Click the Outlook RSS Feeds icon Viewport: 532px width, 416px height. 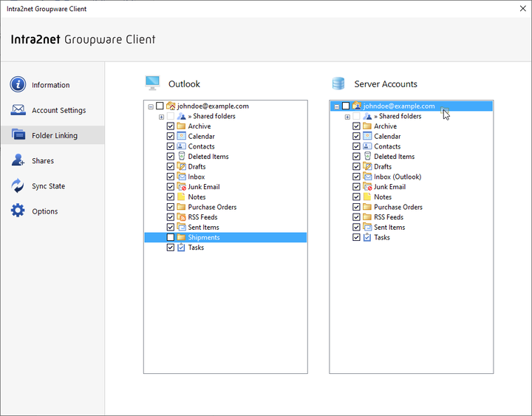point(182,216)
